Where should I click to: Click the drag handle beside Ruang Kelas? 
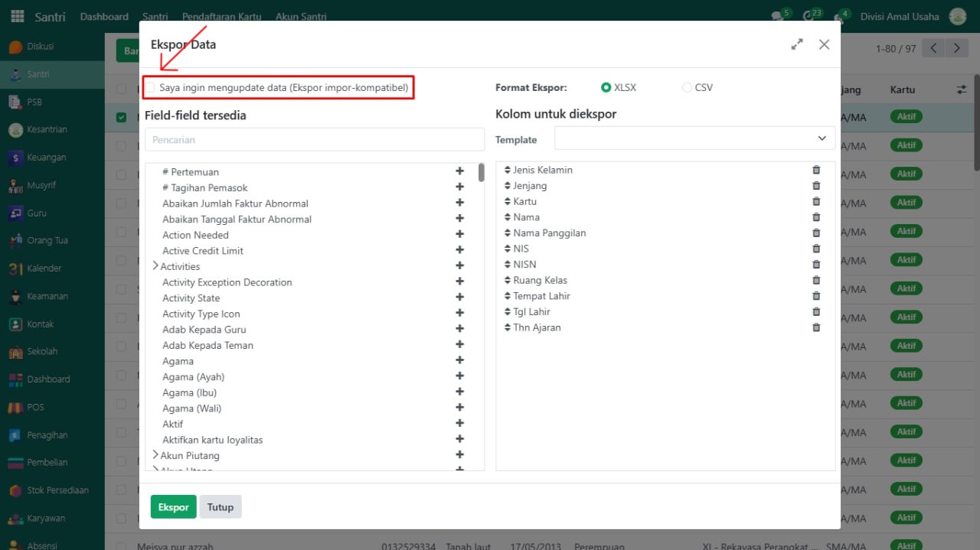(507, 280)
